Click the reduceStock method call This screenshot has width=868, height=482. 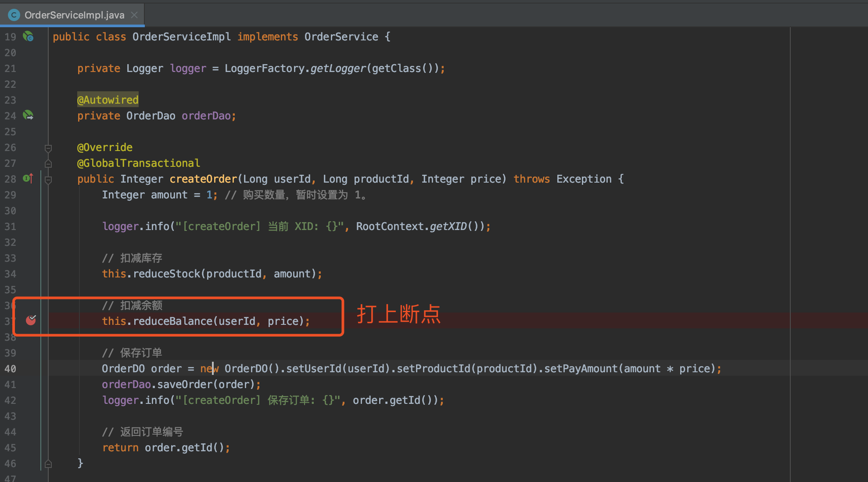pyautogui.click(x=166, y=274)
